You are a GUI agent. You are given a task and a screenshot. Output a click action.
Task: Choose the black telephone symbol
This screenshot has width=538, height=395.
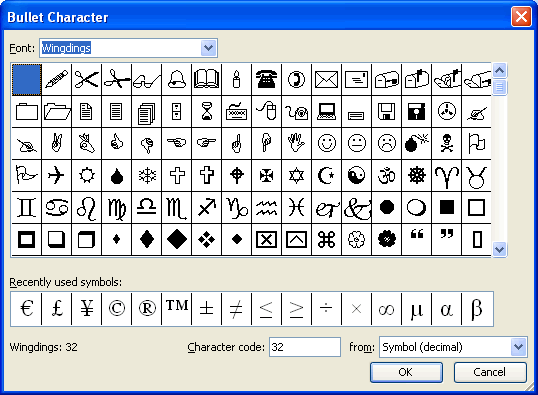point(267,79)
